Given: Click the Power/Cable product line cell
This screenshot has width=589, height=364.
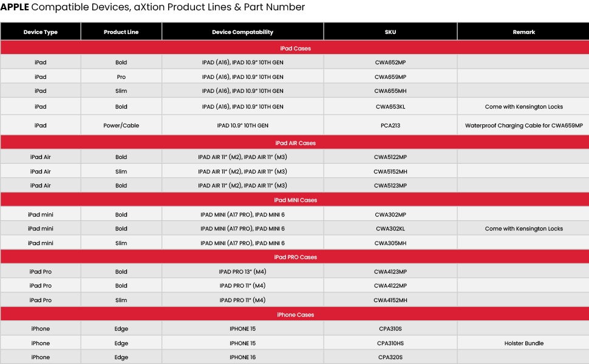Looking at the screenshot, I should click(121, 126).
